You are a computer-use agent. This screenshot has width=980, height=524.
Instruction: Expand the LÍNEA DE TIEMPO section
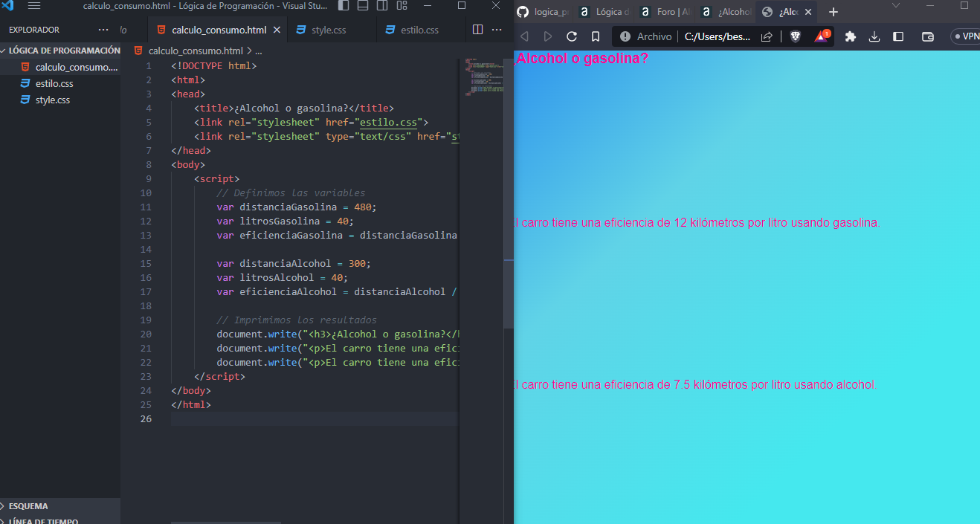tap(60, 520)
